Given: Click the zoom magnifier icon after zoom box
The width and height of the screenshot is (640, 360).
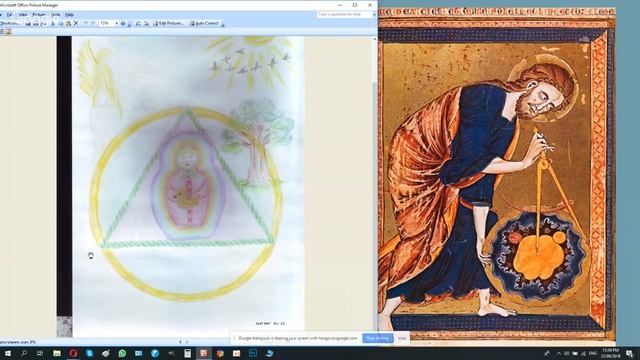Looking at the screenshot, I should (123, 24).
